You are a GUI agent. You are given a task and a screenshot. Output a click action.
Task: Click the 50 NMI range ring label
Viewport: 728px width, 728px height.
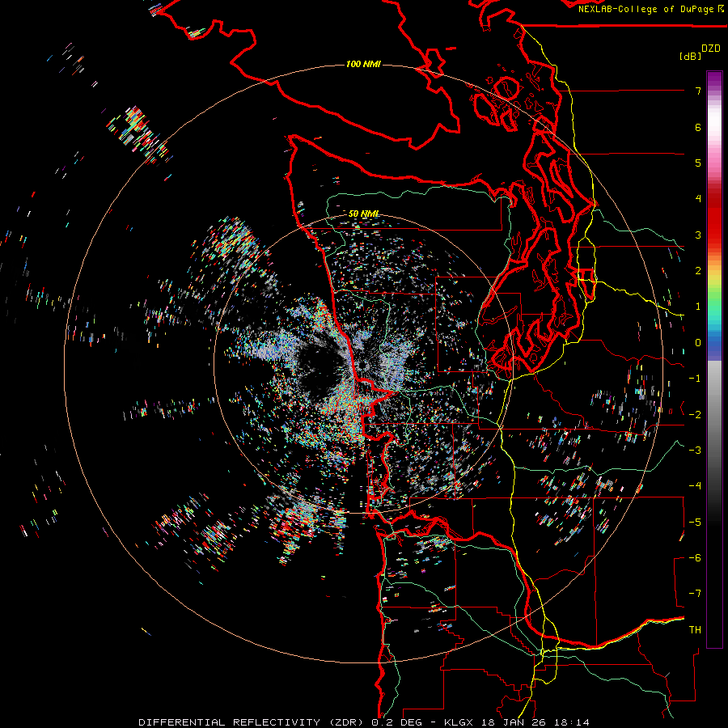click(x=363, y=214)
